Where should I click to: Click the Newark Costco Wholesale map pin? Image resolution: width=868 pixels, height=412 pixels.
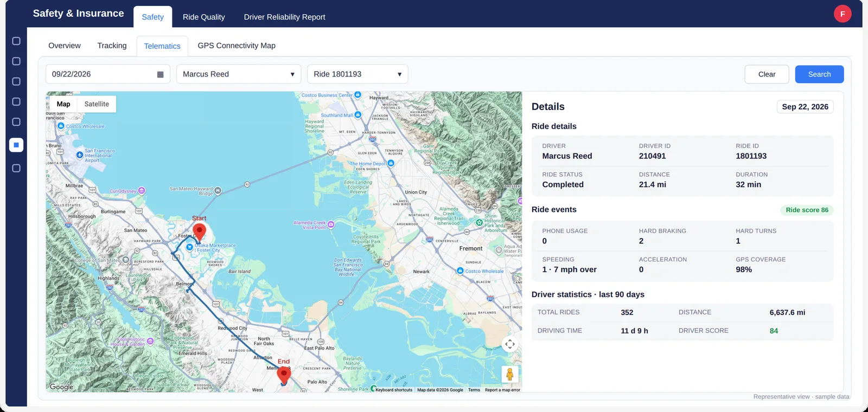[x=460, y=271]
